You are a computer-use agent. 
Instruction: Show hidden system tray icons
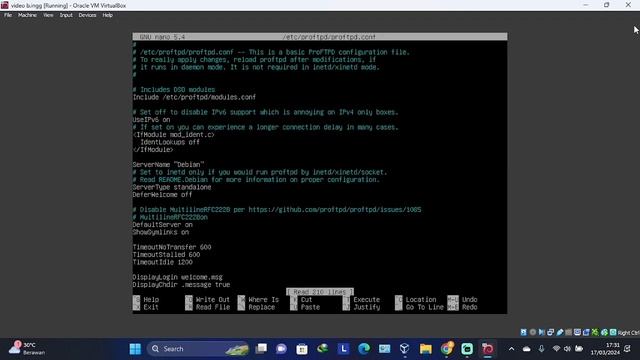coord(511,349)
